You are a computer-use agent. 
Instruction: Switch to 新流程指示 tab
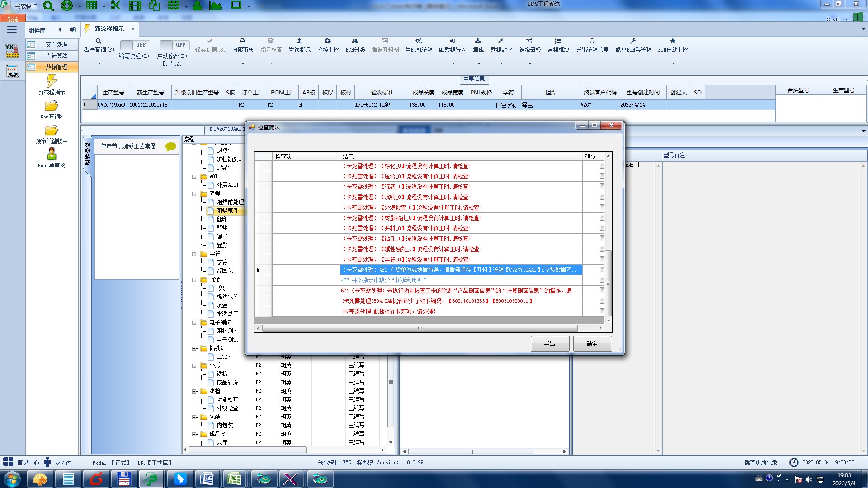(x=109, y=29)
